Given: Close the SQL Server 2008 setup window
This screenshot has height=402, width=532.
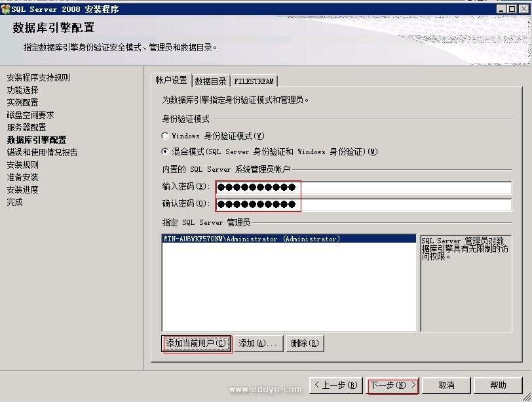Looking at the screenshot, I should (x=522, y=9).
